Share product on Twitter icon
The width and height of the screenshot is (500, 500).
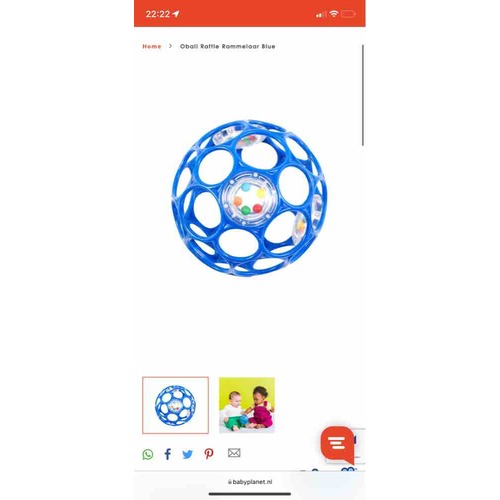[x=188, y=454]
